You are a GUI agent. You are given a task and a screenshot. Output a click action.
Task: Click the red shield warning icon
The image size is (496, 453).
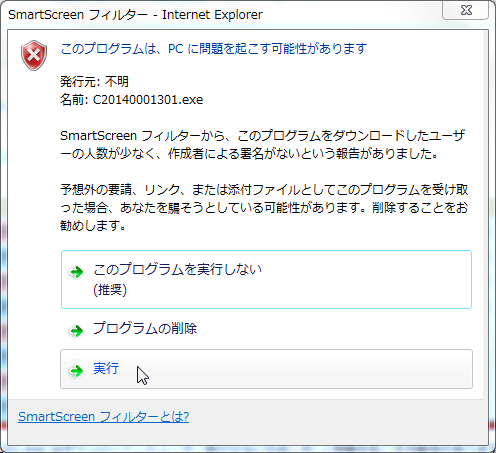coord(34,55)
